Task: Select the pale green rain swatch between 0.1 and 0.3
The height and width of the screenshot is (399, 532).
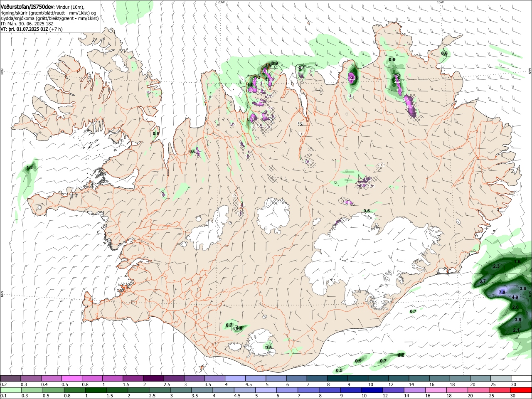Action: (x=11, y=390)
